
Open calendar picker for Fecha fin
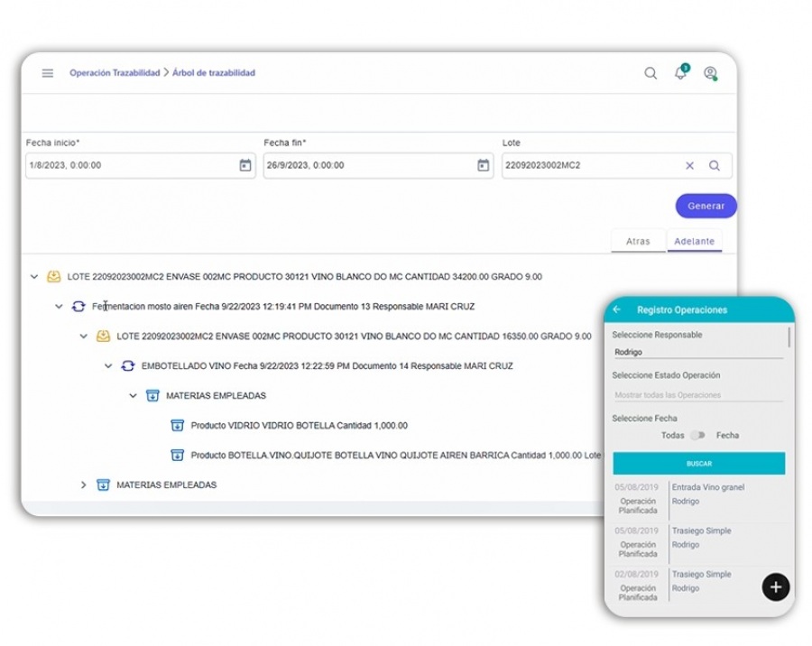(x=483, y=165)
